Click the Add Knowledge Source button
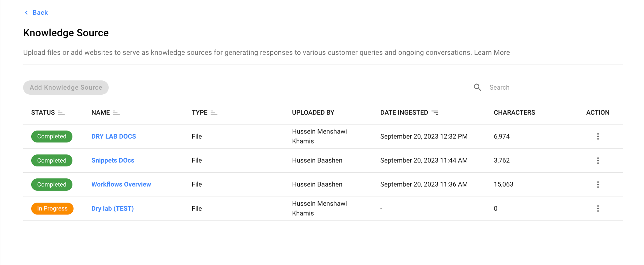This screenshot has height=265, width=644. [66, 87]
